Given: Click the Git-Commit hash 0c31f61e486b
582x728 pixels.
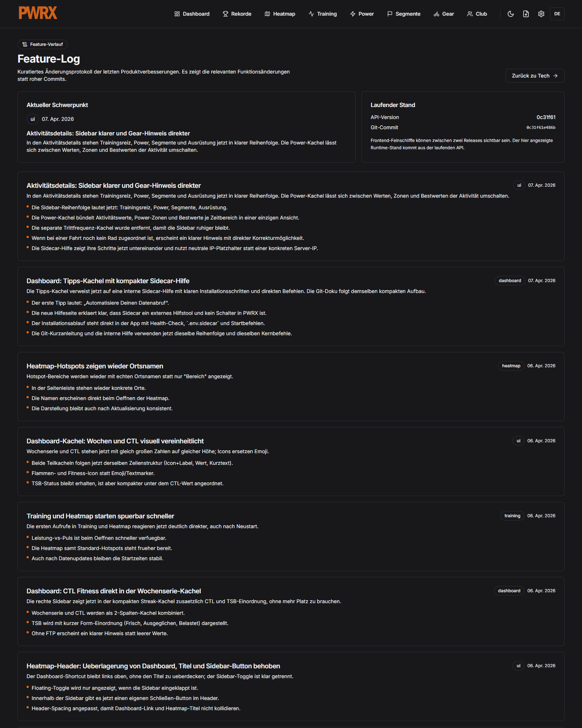Looking at the screenshot, I should click(x=541, y=128).
